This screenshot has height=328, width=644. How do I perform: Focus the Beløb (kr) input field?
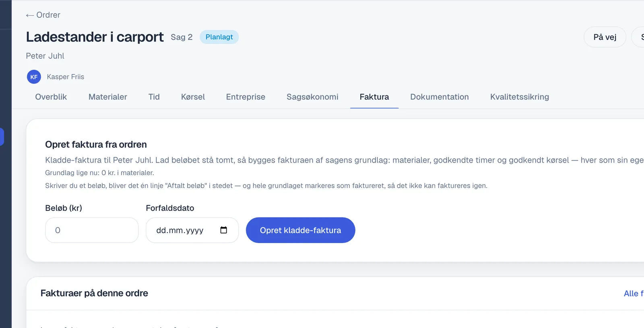click(x=92, y=230)
